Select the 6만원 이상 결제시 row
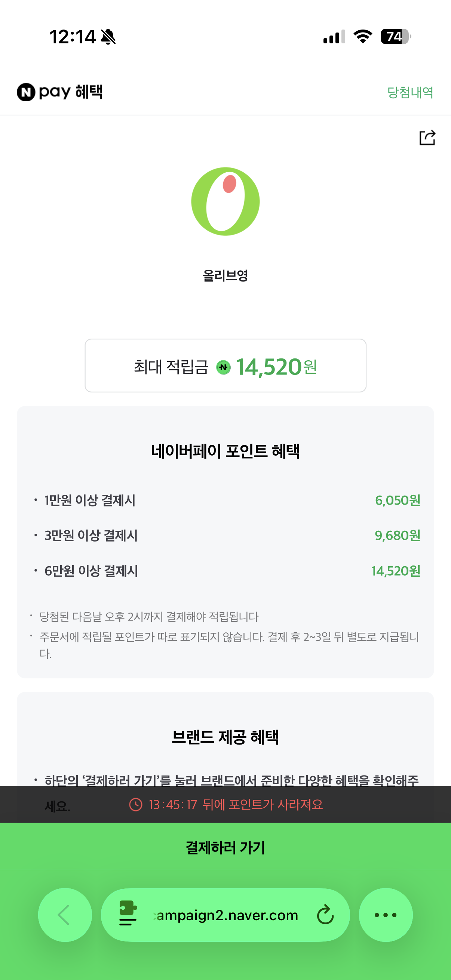Image resolution: width=451 pixels, height=980 pixels. [x=225, y=571]
